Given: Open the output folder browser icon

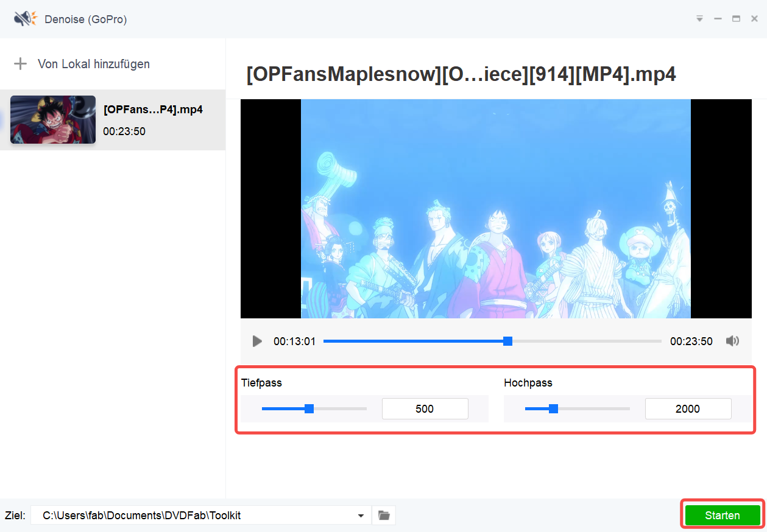Looking at the screenshot, I should coord(384,516).
